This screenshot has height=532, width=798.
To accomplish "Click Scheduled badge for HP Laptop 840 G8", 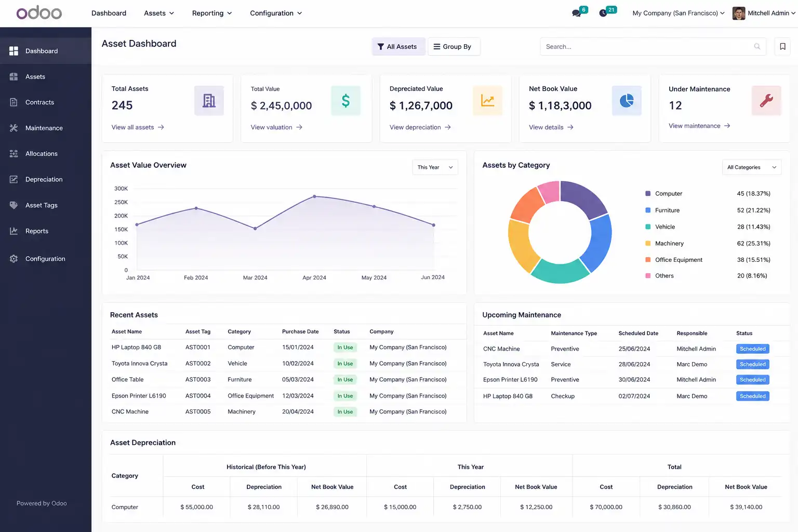I will (x=753, y=396).
